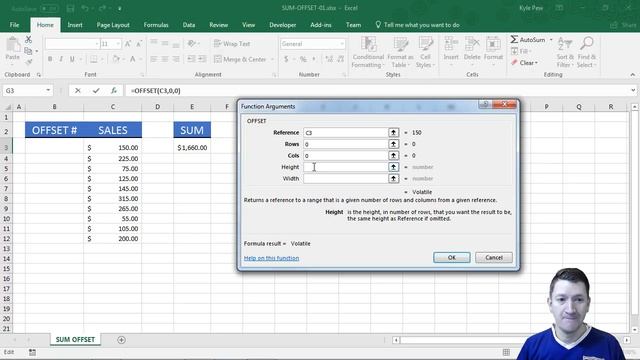
Task: Open the File tab
Action: (x=14, y=25)
